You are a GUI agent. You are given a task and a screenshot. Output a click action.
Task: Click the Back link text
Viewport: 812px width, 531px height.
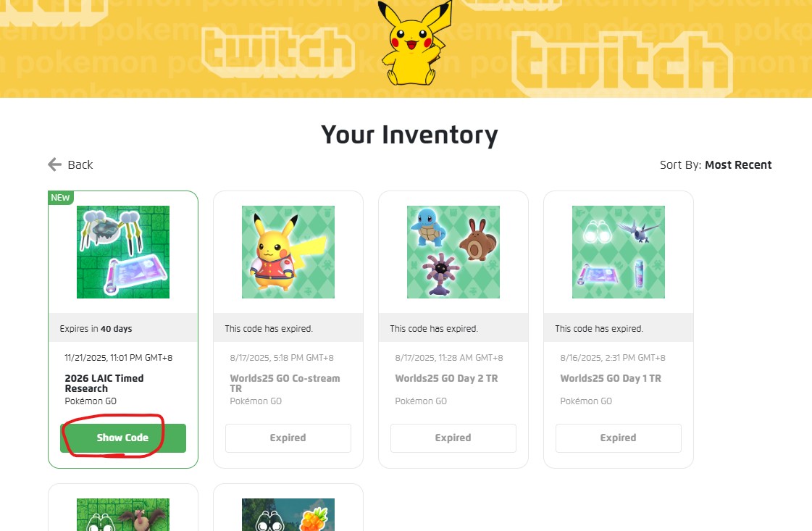click(80, 164)
